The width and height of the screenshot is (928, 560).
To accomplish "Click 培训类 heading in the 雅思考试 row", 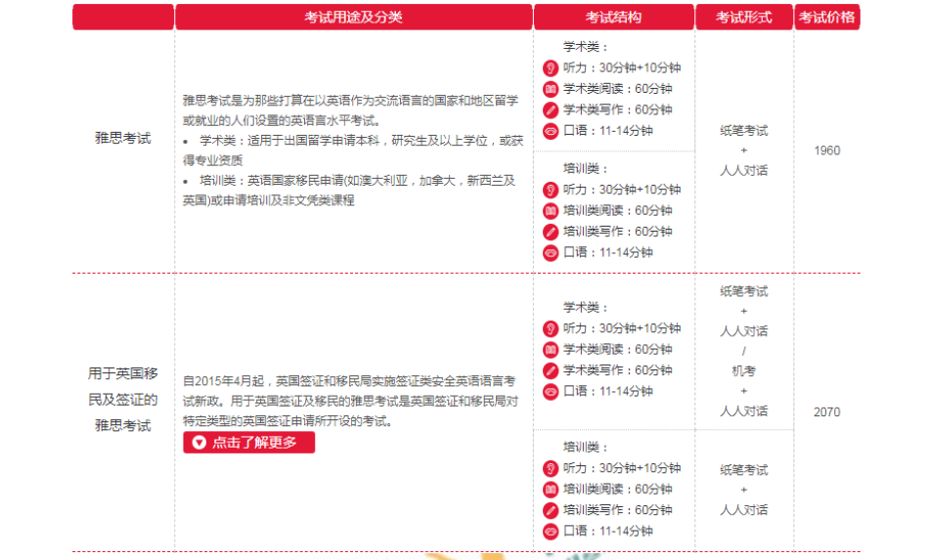I will pyautogui.click(x=585, y=168).
